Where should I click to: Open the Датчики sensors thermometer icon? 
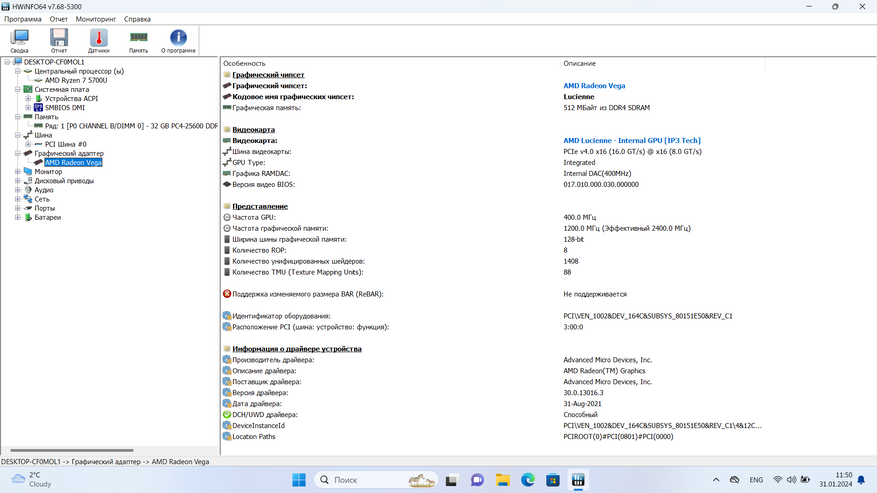98,41
